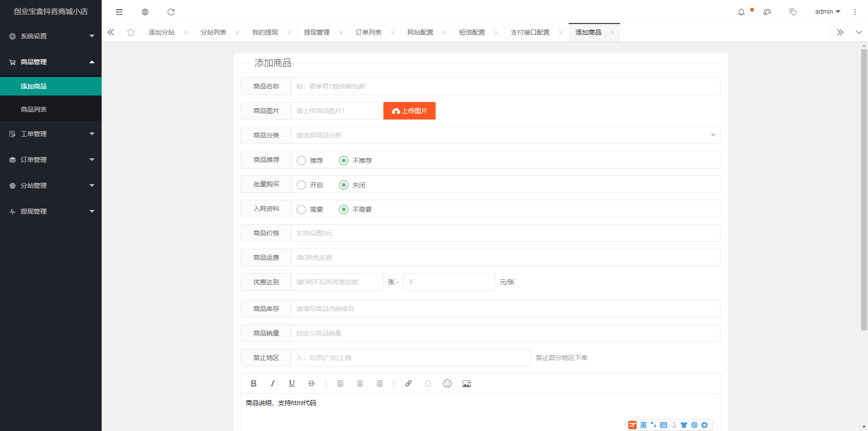Apply bold formatting in the description editor
This screenshot has height=431, width=868.
pyautogui.click(x=254, y=383)
